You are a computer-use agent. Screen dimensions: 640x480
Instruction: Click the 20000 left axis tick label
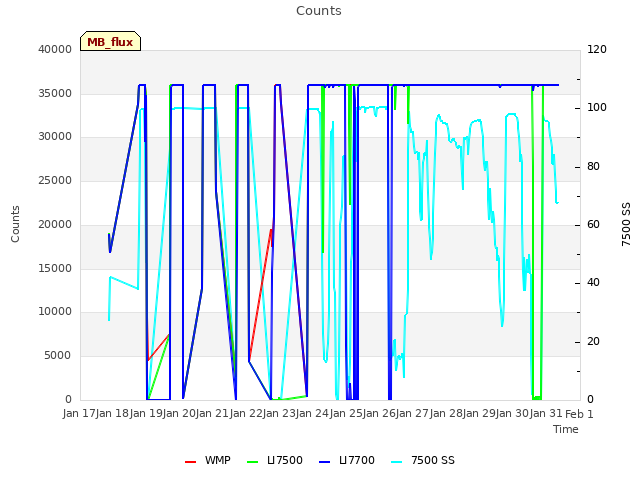[x=55, y=224]
